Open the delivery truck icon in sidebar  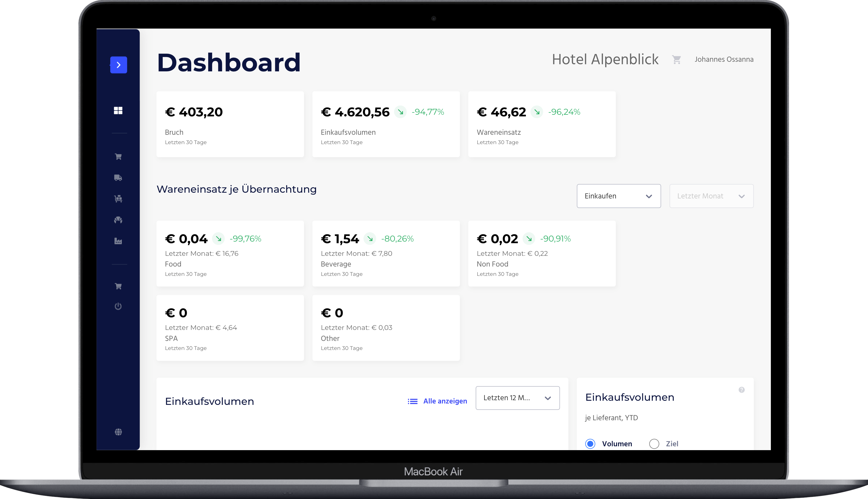[x=118, y=178]
